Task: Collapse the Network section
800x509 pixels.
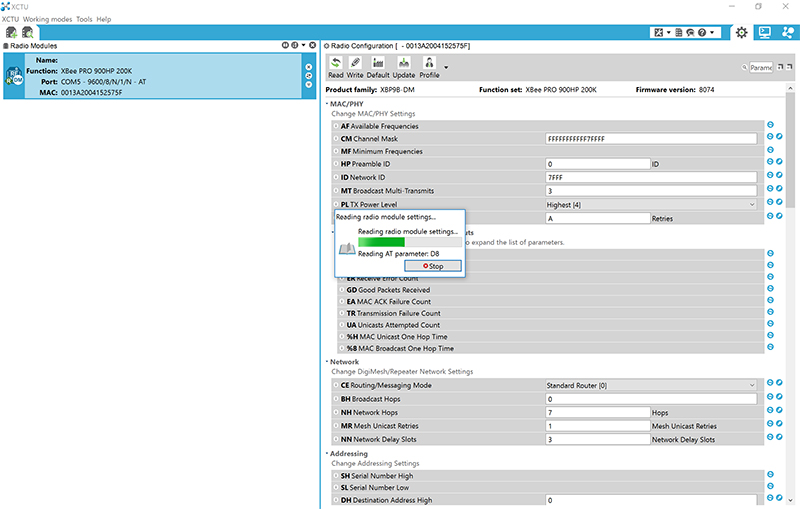Action: point(327,362)
